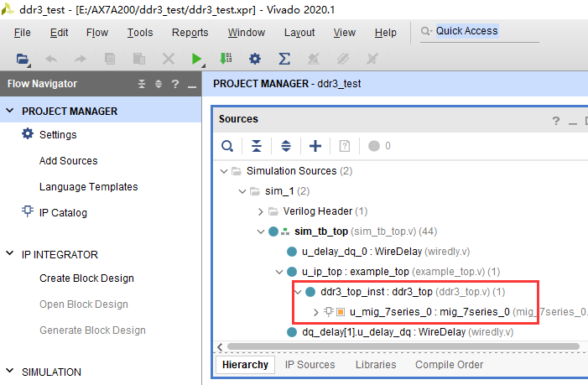Open the File menu
Screen dimensions: 588x385
click(x=22, y=33)
